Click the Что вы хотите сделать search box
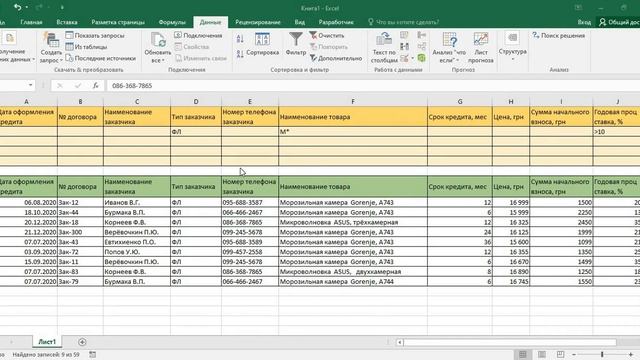 click(403, 22)
